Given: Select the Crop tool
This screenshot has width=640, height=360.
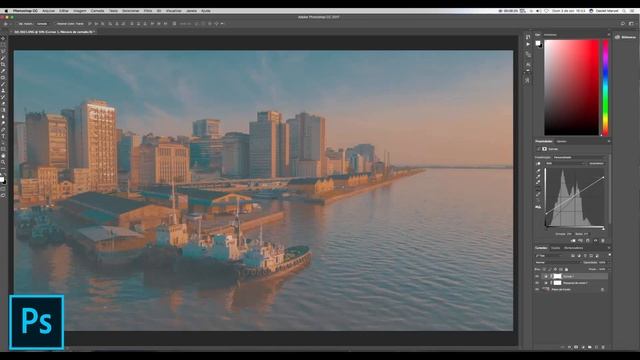Looking at the screenshot, I should coord(3,64).
